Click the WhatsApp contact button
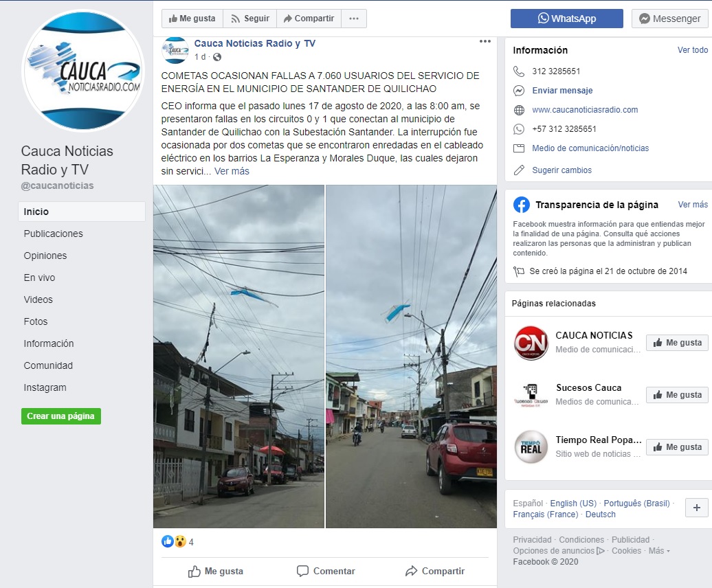 click(567, 19)
